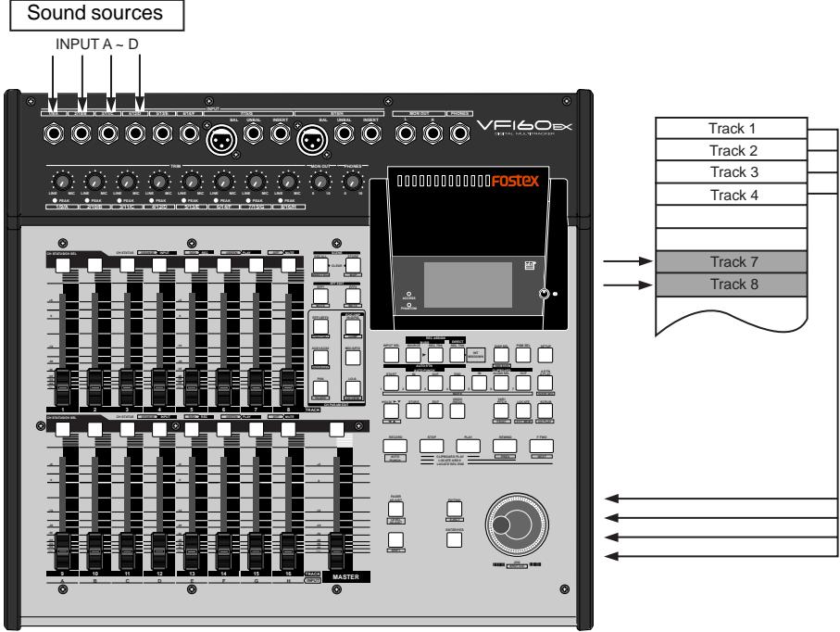Click the LCD display screen

[x=469, y=284]
